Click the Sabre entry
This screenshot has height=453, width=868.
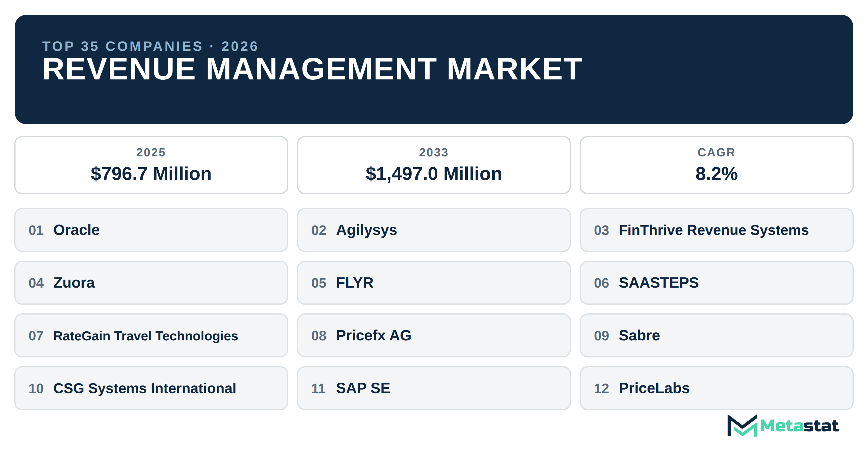[717, 336]
